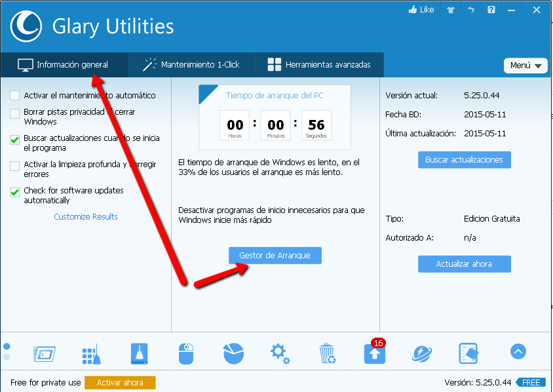The width and height of the screenshot is (553, 392).
Task: Click the 00 Minutos timer box
Action: click(x=275, y=125)
